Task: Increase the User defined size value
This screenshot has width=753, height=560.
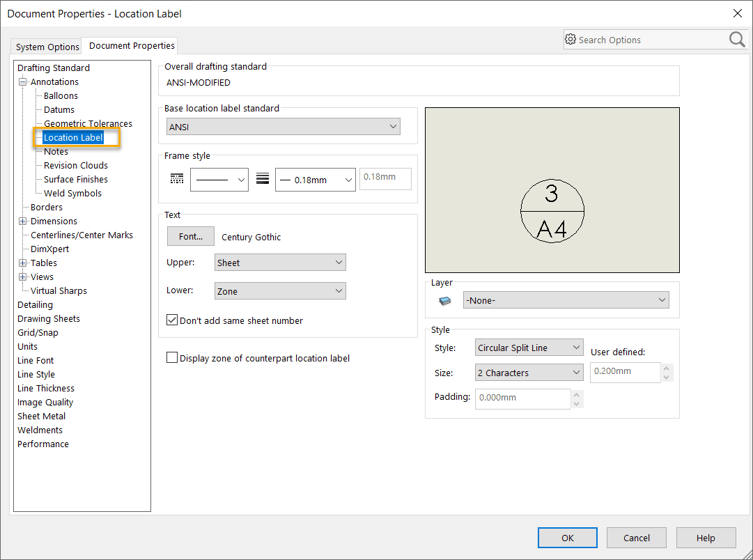Action: [667, 368]
